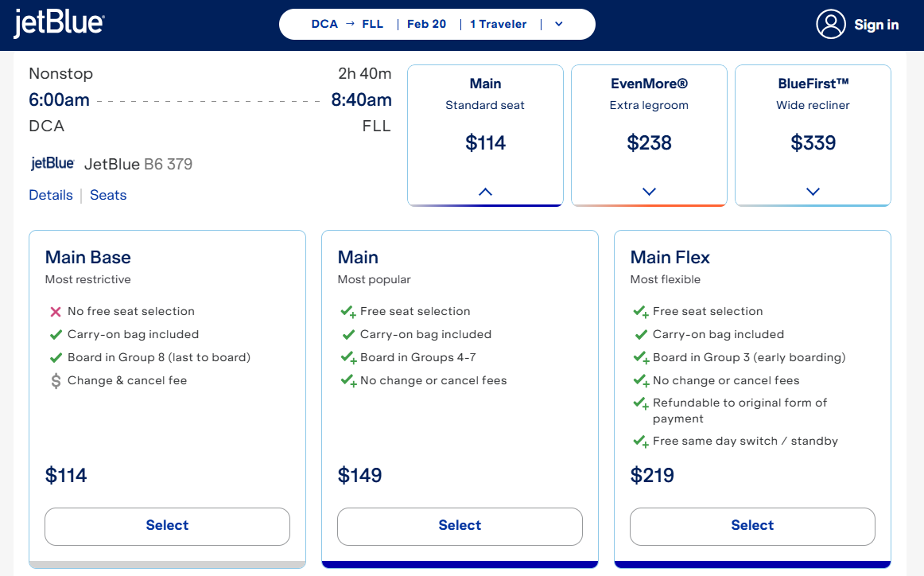Select the EvenMore Extra legroom fare tab
Image resolution: width=924 pixels, height=576 pixels.
(650, 135)
